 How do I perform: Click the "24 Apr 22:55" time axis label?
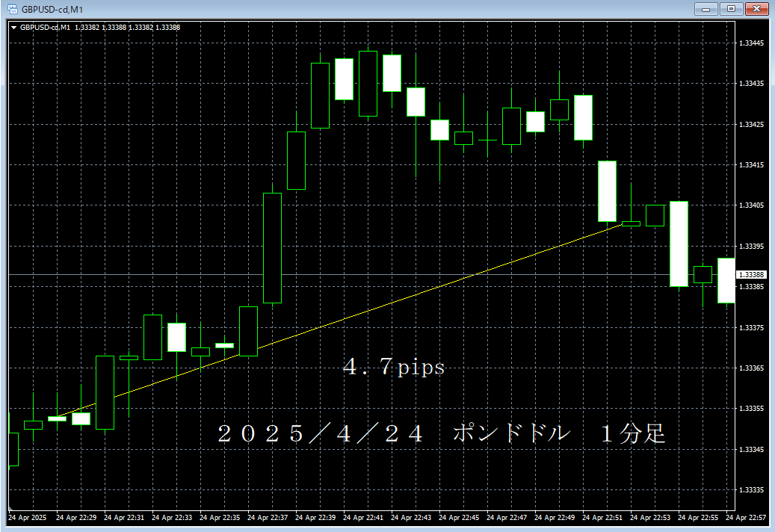(698, 517)
